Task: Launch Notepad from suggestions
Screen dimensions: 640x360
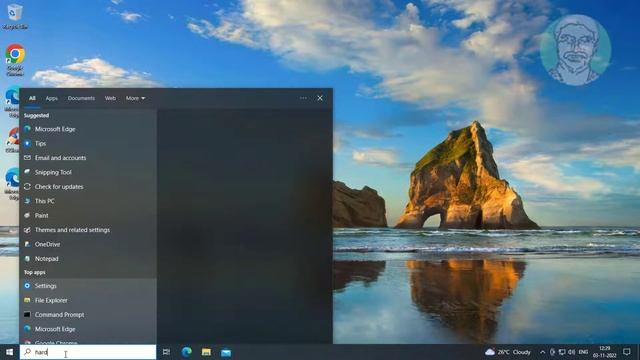Action: [x=88, y=259]
